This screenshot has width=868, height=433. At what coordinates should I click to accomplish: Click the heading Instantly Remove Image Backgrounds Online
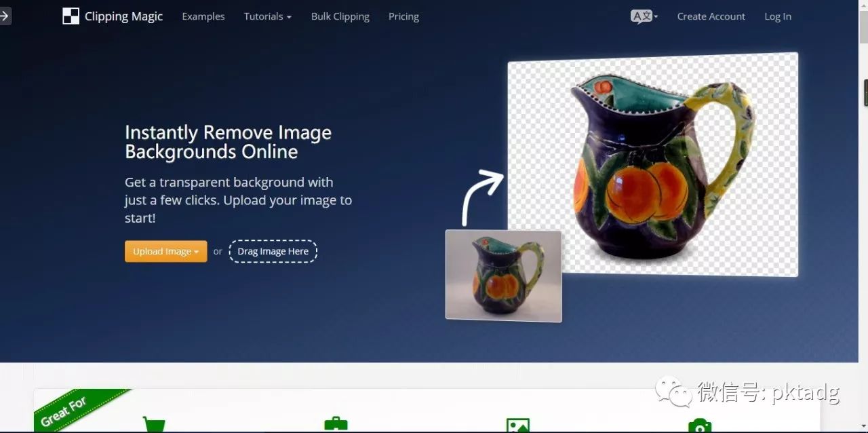coord(228,142)
